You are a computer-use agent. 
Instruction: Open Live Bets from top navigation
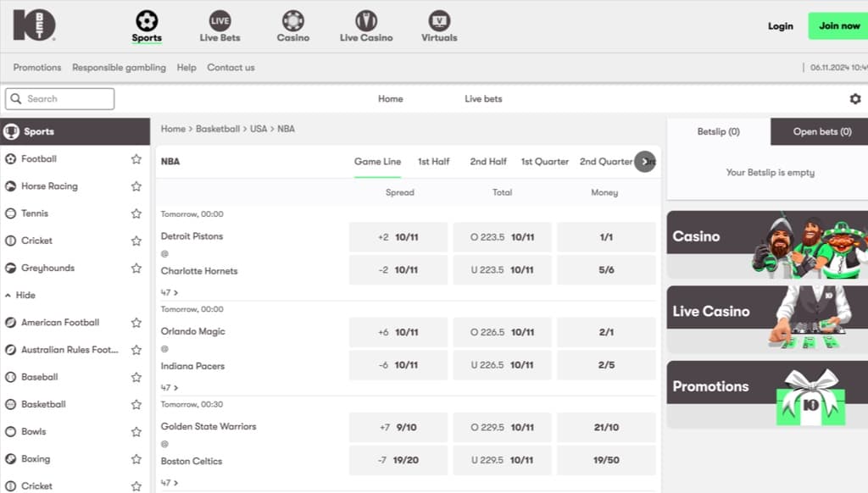pyautogui.click(x=220, y=26)
